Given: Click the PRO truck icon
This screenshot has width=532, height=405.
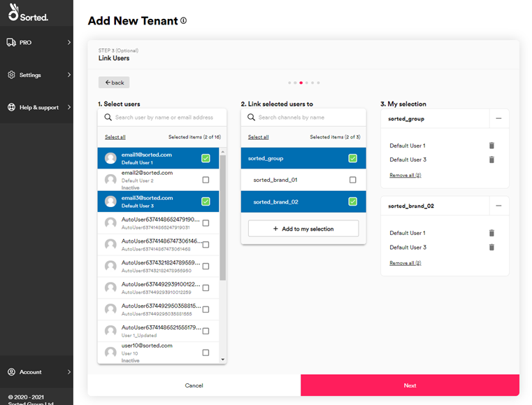Looking at the screenshot, I should [11, 43].
